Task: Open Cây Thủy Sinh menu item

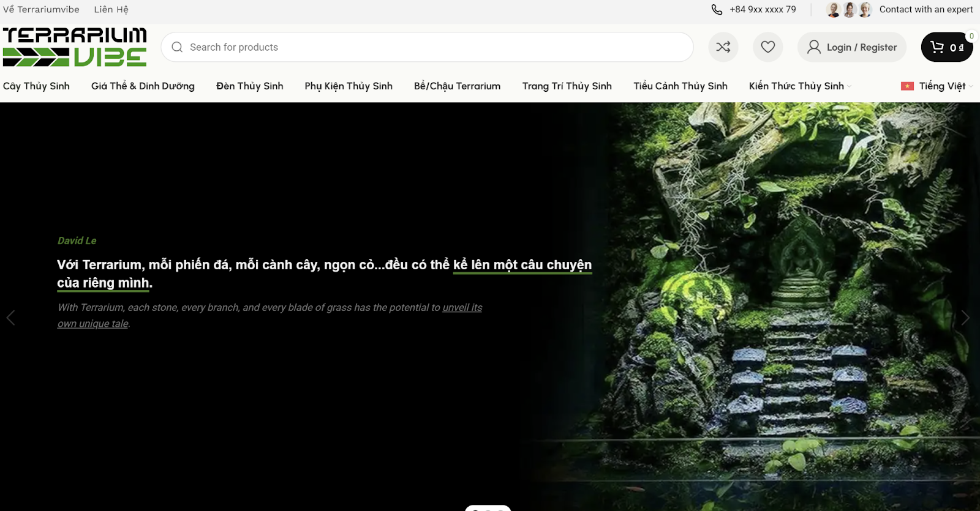Action: click(x=36, y=86)
